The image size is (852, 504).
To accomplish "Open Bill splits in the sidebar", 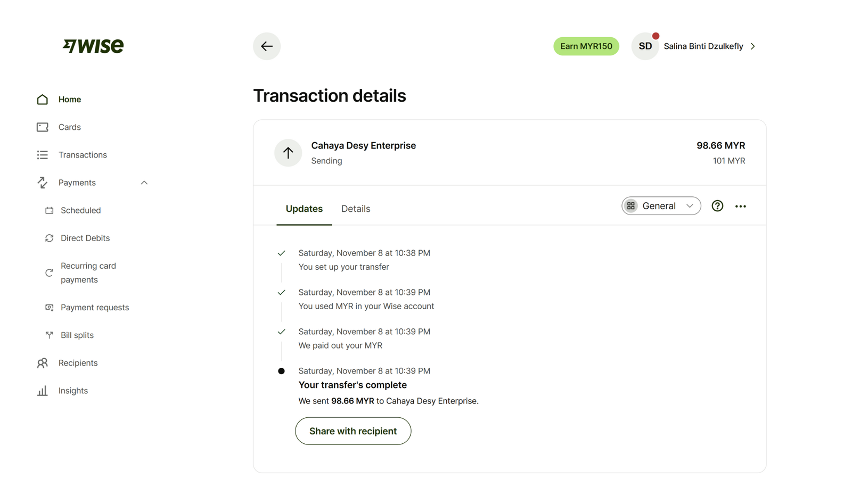I will (77, 335).
